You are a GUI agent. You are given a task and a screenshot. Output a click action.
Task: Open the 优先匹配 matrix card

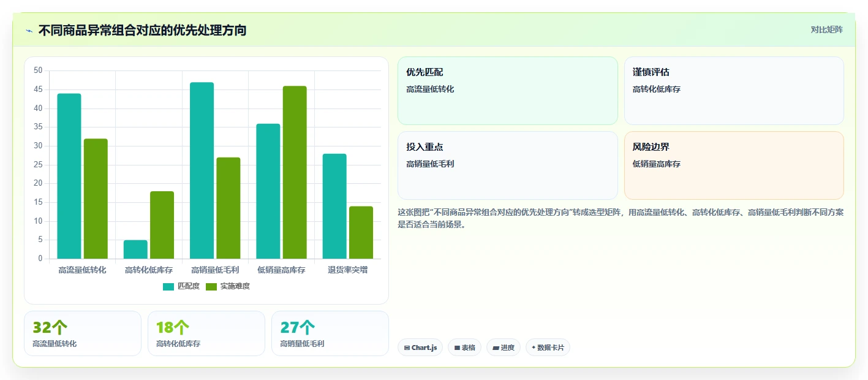point(508,91)
